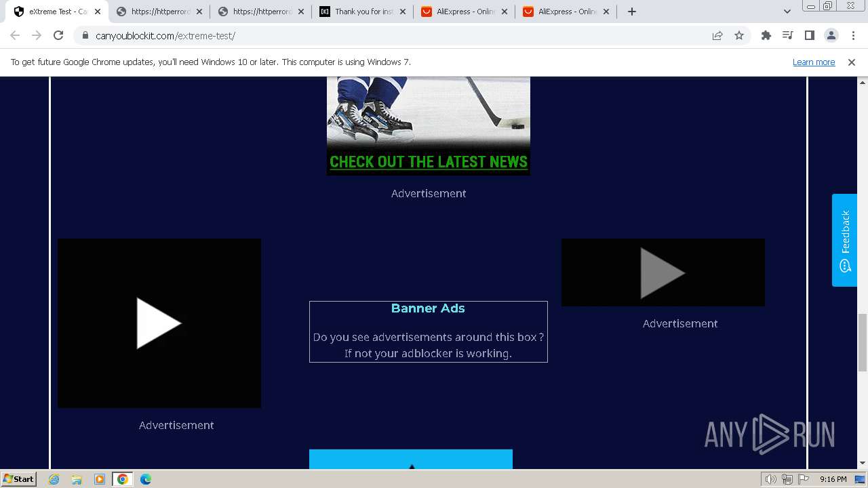Go back to the previous page
868x488 pixels.
[15, 35]
